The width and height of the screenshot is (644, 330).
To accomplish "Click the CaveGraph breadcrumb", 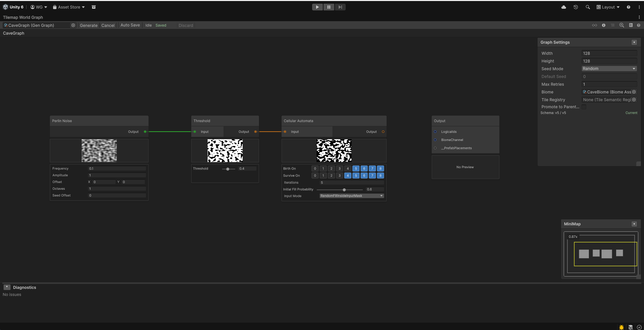I will click(x=13, y=33).
